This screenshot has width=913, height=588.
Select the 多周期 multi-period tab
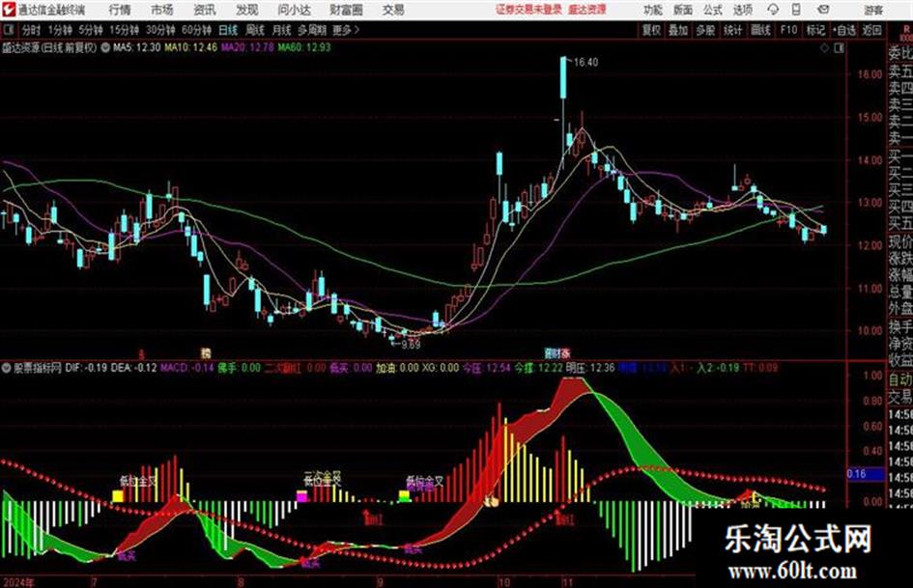tap(312, 30)
